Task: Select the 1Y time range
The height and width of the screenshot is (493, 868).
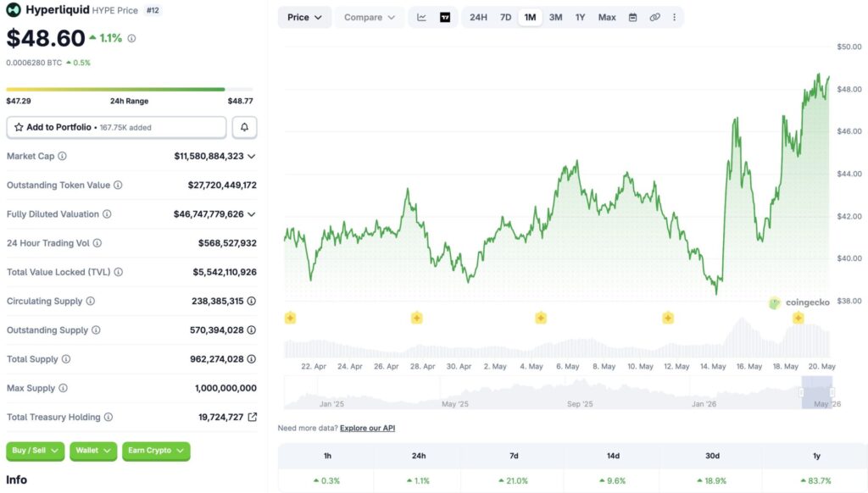Action: (580, 17)
